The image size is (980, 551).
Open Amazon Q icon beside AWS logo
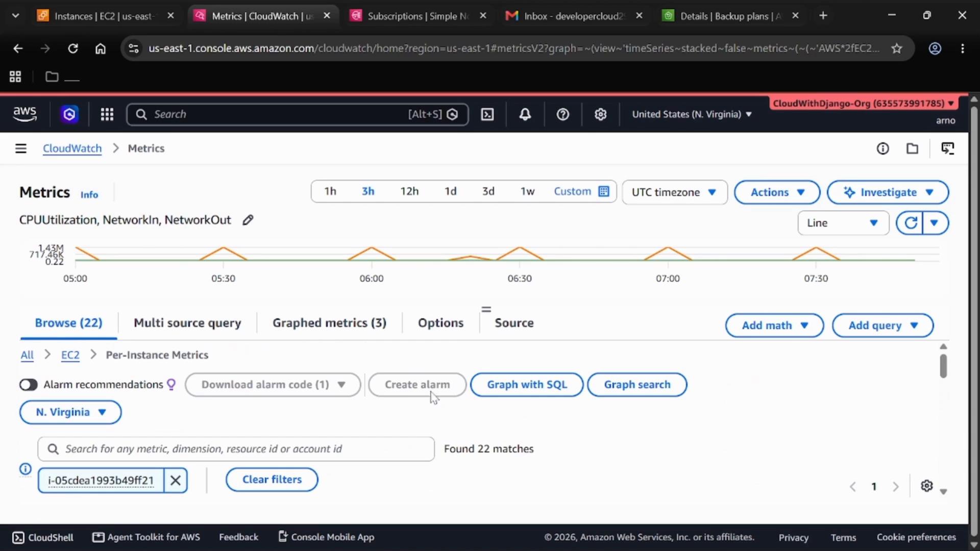point(69,114)
